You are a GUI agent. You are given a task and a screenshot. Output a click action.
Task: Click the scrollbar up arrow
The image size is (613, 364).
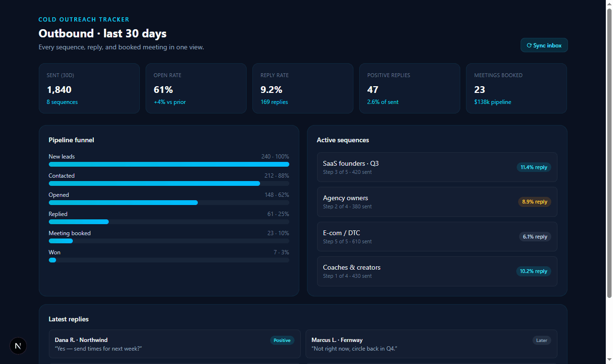[609, 3]
